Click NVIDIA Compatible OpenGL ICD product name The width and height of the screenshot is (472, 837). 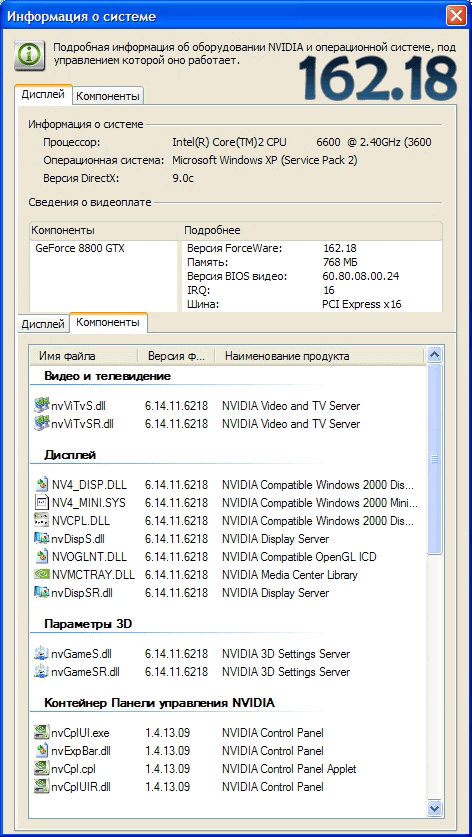click(x=299, y=557)
